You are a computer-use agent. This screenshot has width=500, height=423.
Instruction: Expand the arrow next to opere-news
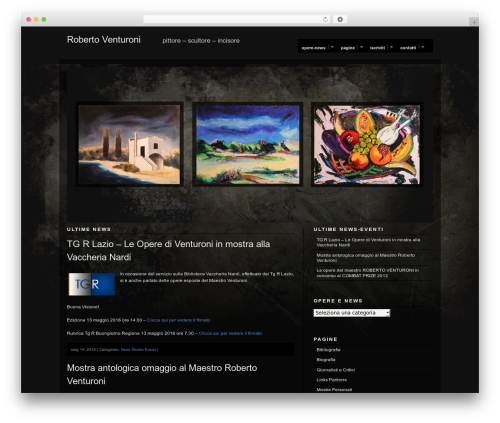(332, 47)
